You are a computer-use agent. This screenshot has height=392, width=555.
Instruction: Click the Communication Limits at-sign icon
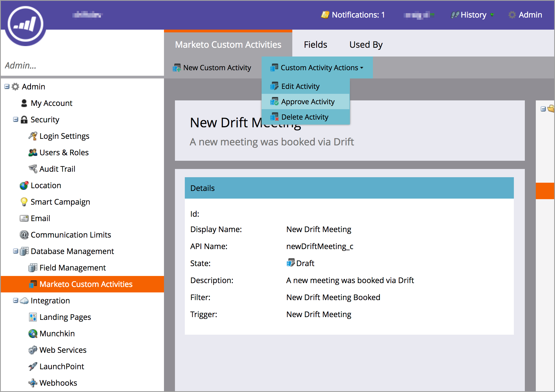click(24, 235)
